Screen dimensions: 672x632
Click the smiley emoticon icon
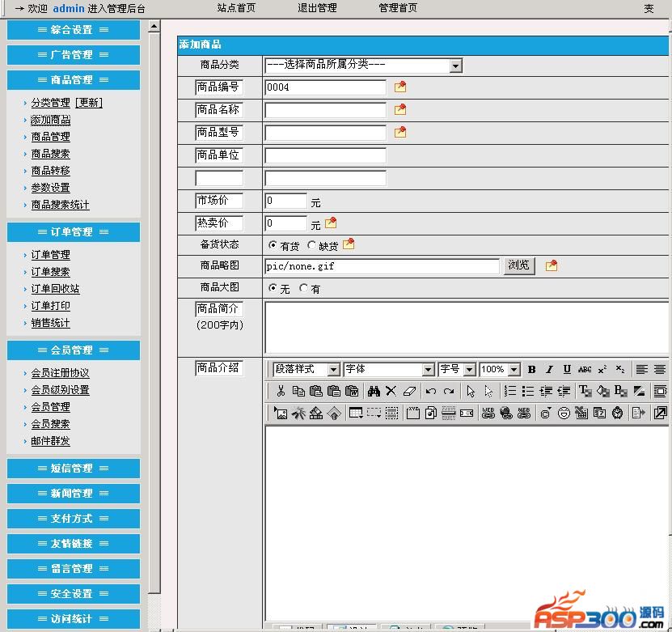[x=564, y=414]
